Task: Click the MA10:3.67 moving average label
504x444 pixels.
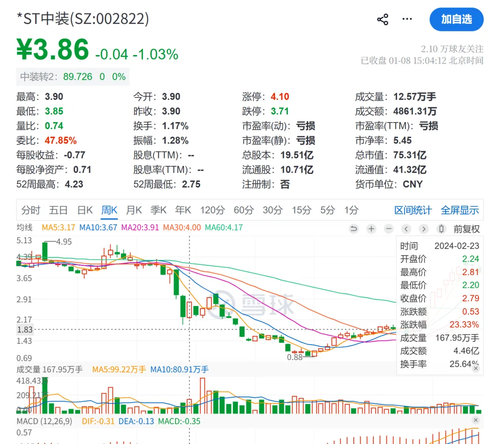Action: pos(98,228)
